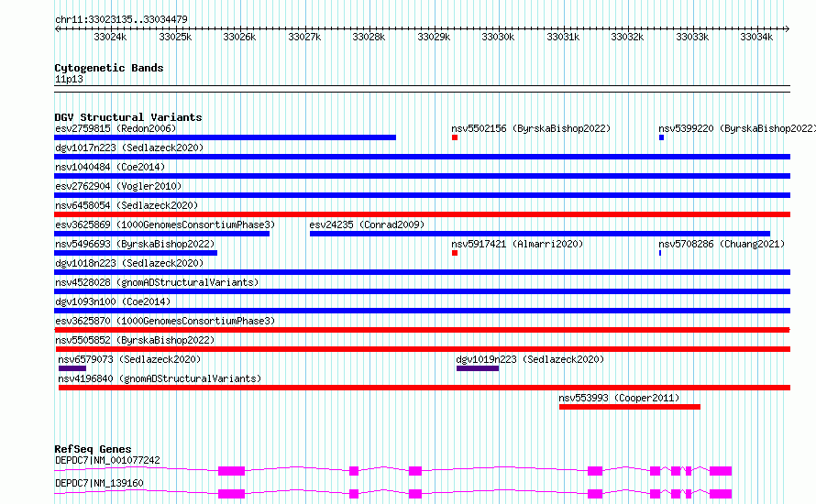The height and width of the screenshot is (504, 816).
Task: Select last exon of DEPDC7|NM_001077242
Action: point(721,471)
